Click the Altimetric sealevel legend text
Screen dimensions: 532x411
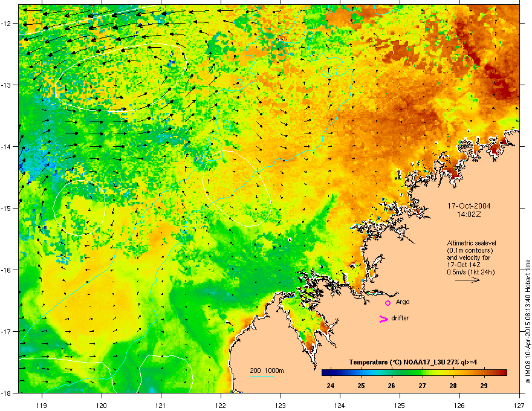[x=472, y=243]
